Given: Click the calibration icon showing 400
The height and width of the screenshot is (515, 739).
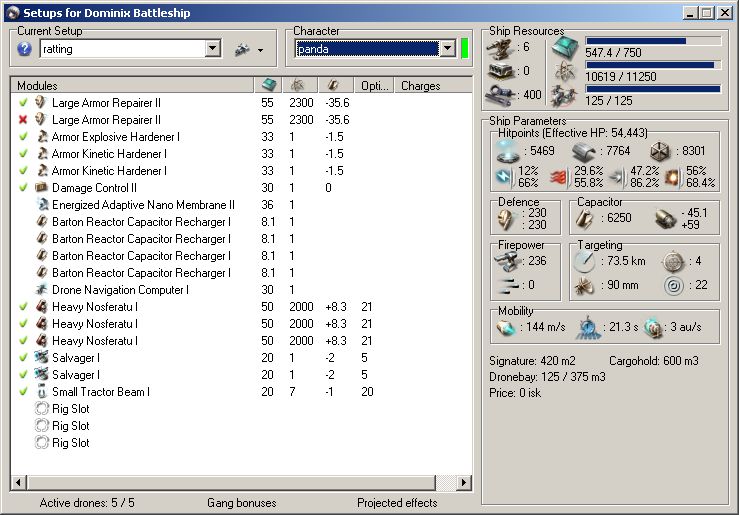Looking at the screenshot, I should pyautogui.click(x=501, y=94).
